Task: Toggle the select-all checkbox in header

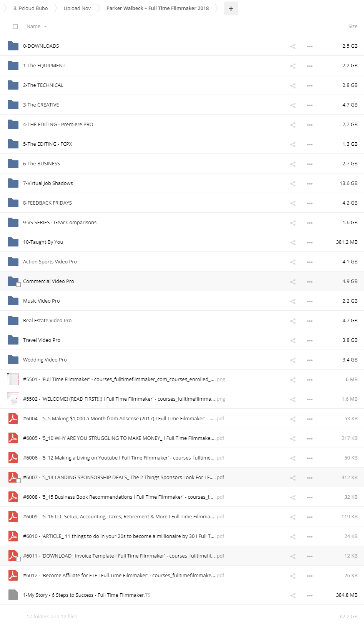Action: pos(15,27)
